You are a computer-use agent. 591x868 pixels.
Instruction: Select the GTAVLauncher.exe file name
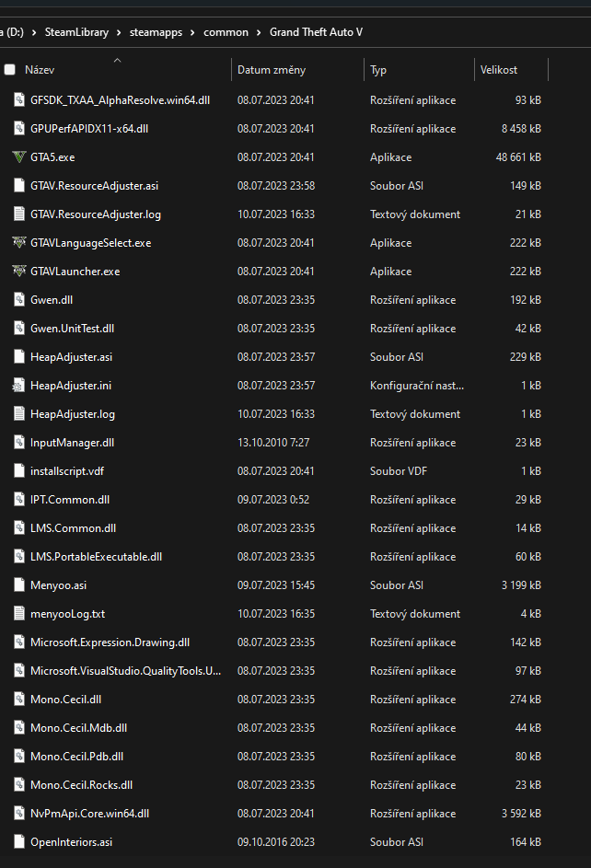click(75, 272)
